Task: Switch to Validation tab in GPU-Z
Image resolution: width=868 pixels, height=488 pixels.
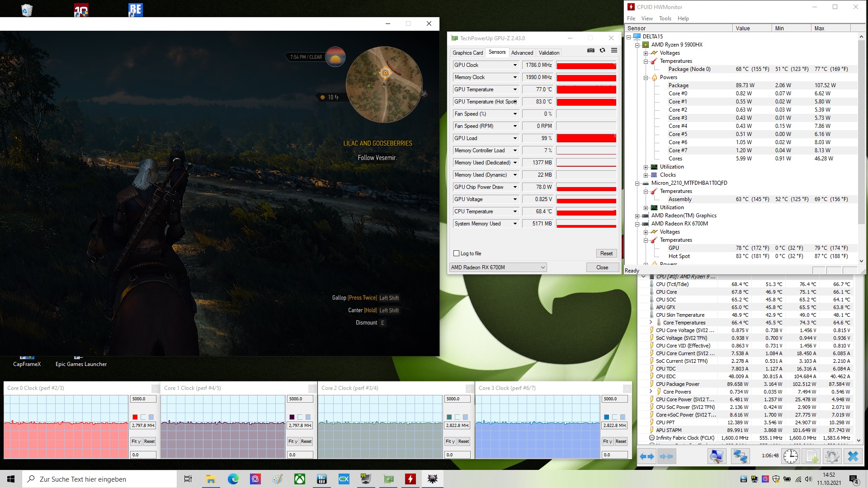Action: click(x=549, y=53)
